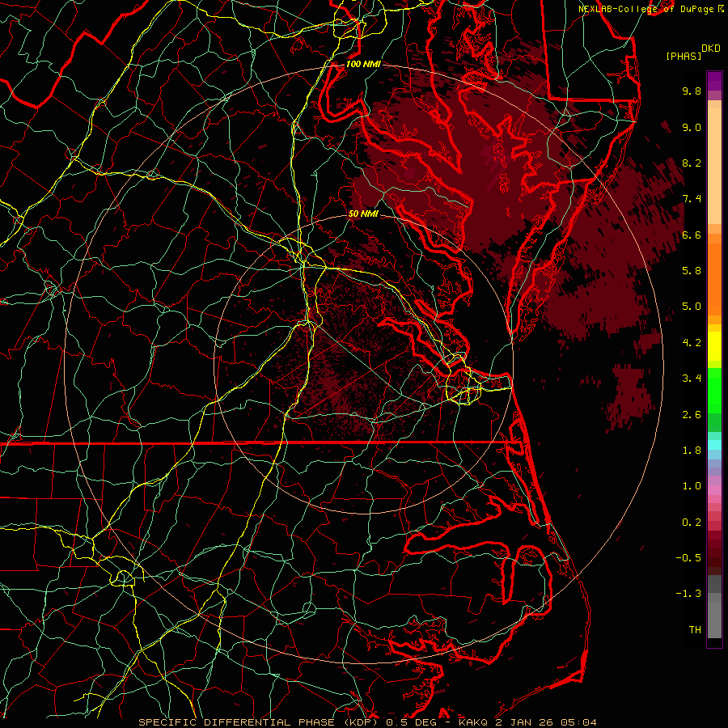This screenshot has height=728, width=728.
Task: Select the 7.4 legend scale value
Action: click(692, 199)
